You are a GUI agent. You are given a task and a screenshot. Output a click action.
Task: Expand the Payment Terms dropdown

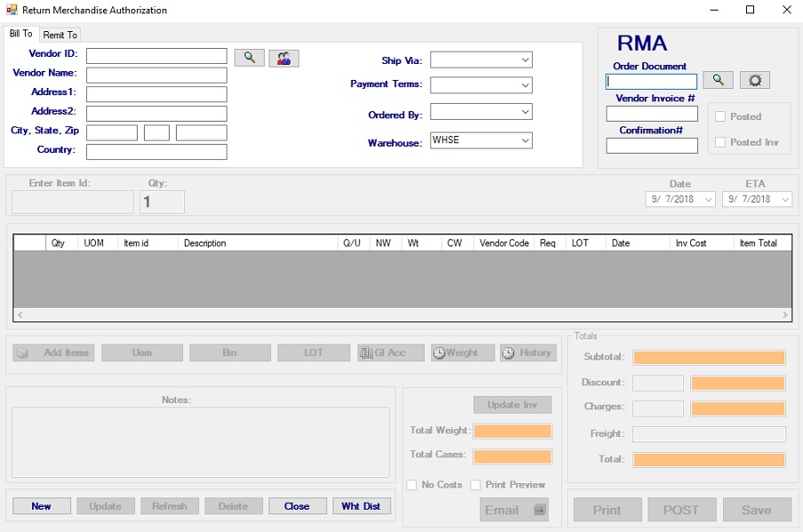tap(525, 85)
